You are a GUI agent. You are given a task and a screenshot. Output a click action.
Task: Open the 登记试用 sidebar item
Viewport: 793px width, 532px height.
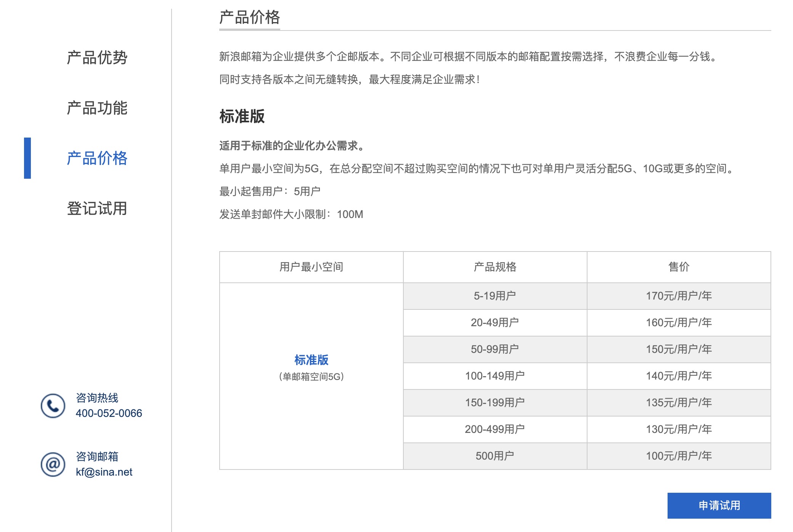pos(97,208)
